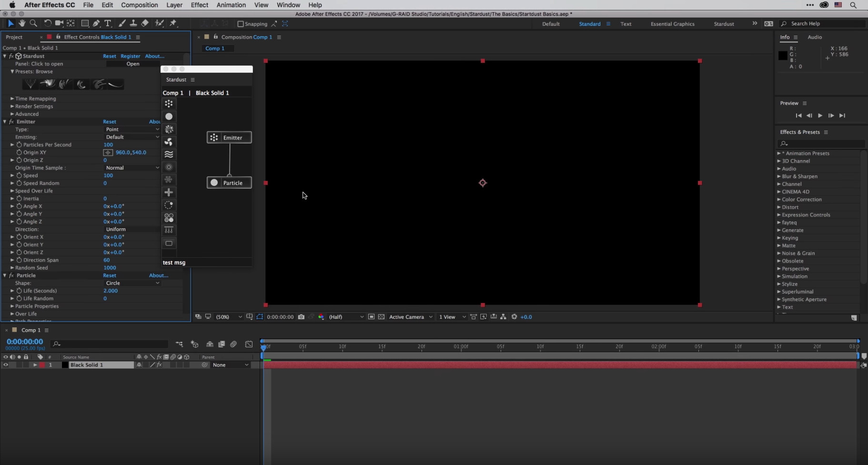The width and height of the screenshot is (868, 465).
Task: Open the 1 View layout dropdown
Action: coord(452,317)
